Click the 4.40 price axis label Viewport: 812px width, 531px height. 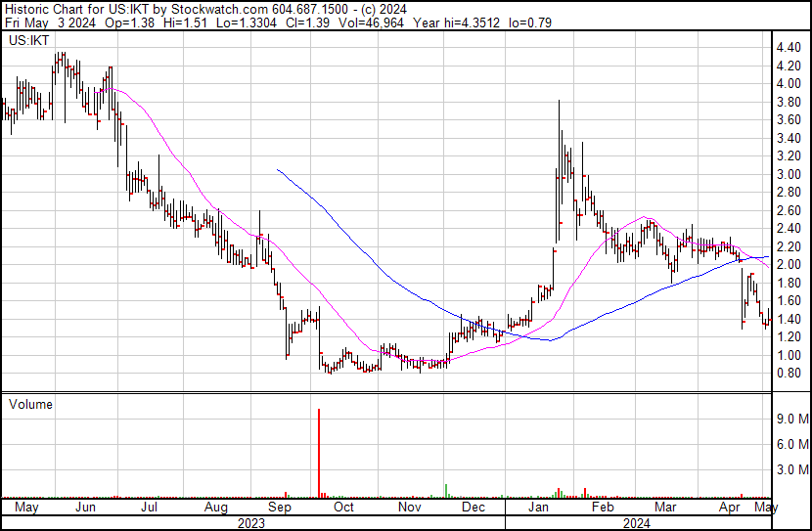click(x=789, y=48)
